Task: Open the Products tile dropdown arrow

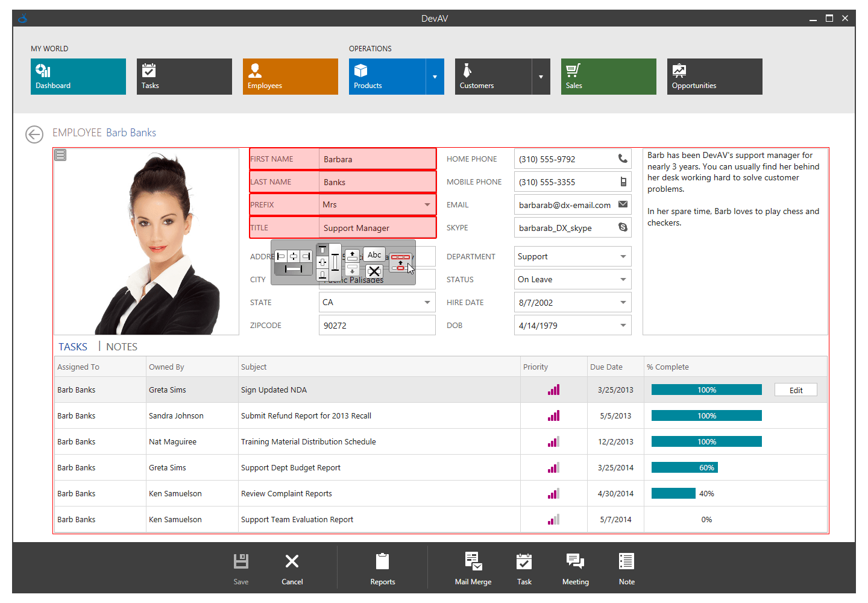Action: [435, 77]
